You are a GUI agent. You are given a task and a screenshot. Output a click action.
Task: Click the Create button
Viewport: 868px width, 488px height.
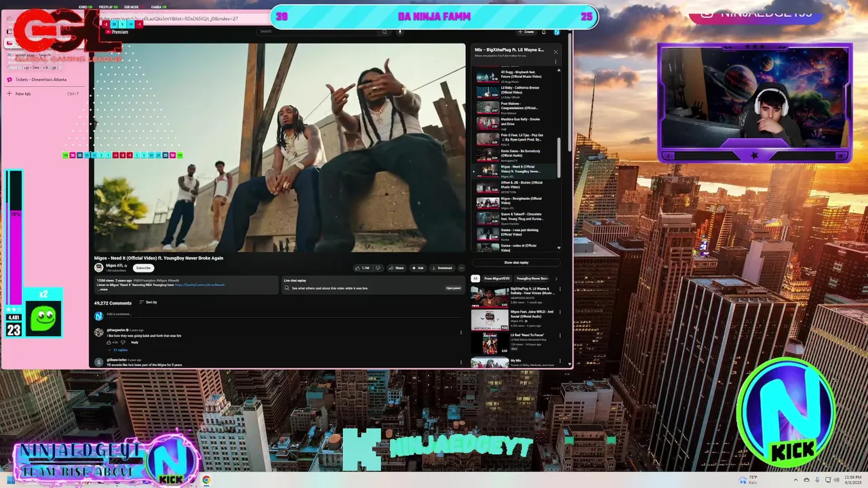click(x=526, y=32)
